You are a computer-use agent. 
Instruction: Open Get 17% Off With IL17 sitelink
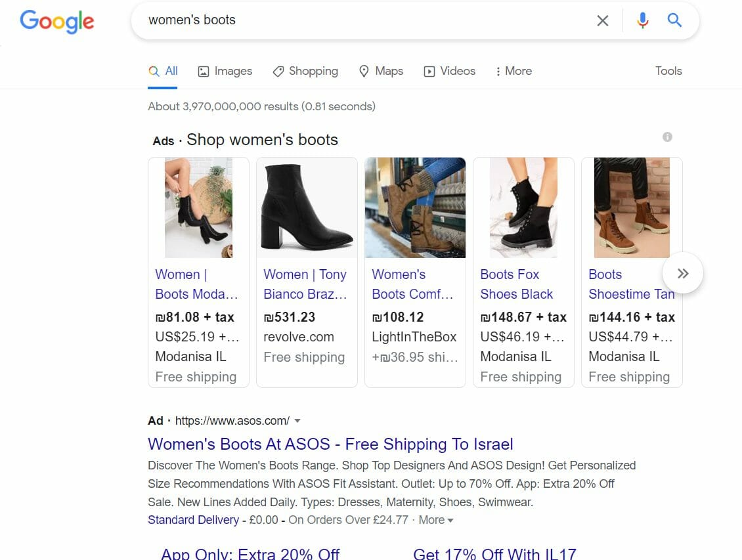[494, 554]
